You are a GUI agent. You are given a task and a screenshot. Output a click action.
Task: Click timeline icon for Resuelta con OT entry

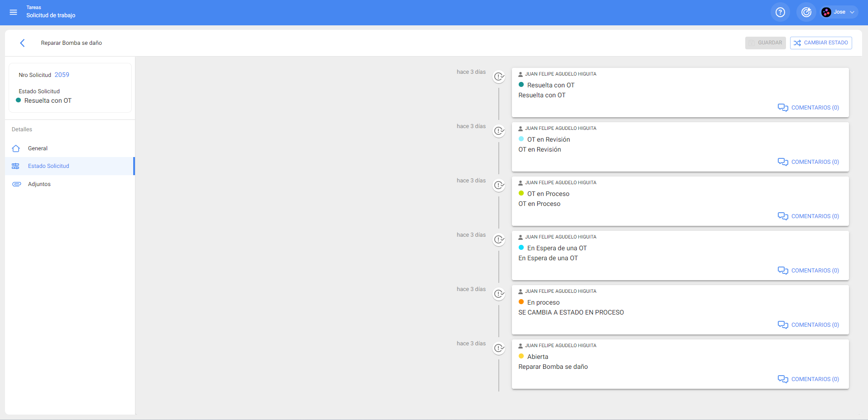[499, 77]
